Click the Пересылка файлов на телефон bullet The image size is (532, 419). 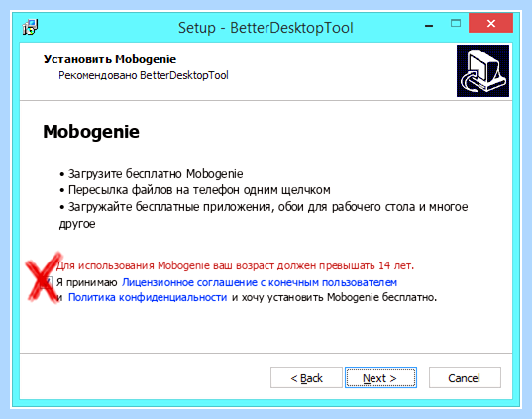tap(195, 190)
